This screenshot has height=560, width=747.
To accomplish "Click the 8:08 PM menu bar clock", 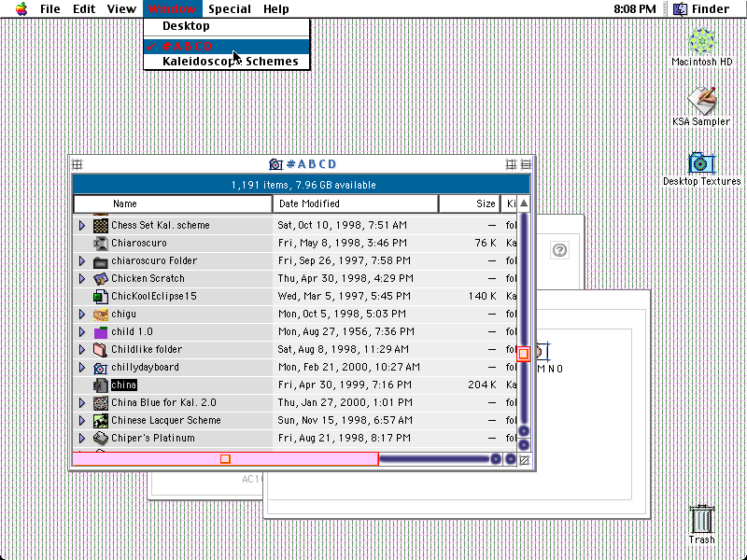I will click(635, 9).
